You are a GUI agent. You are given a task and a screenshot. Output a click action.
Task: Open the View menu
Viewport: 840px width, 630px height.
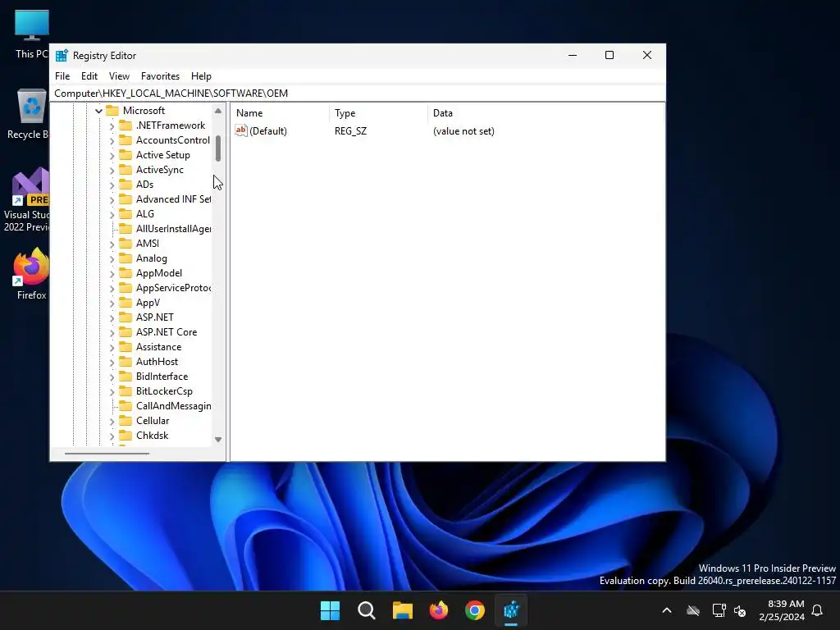point(119,76)
